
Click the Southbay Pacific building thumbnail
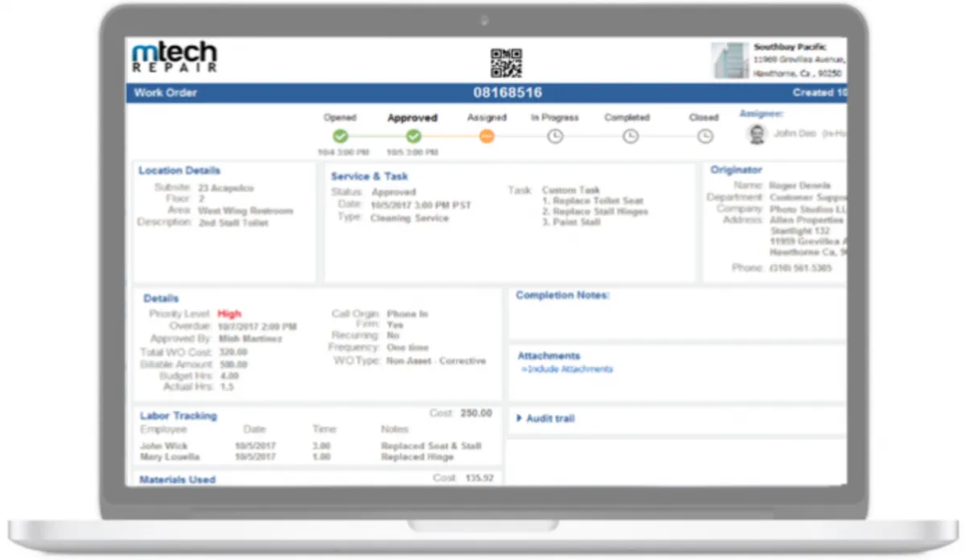[x=730, y=60]
